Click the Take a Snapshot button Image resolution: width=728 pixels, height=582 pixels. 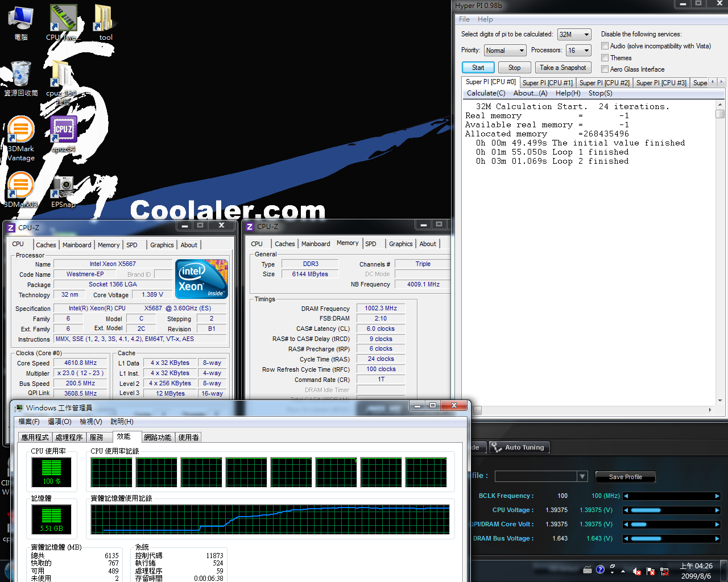tap(562, 68)
